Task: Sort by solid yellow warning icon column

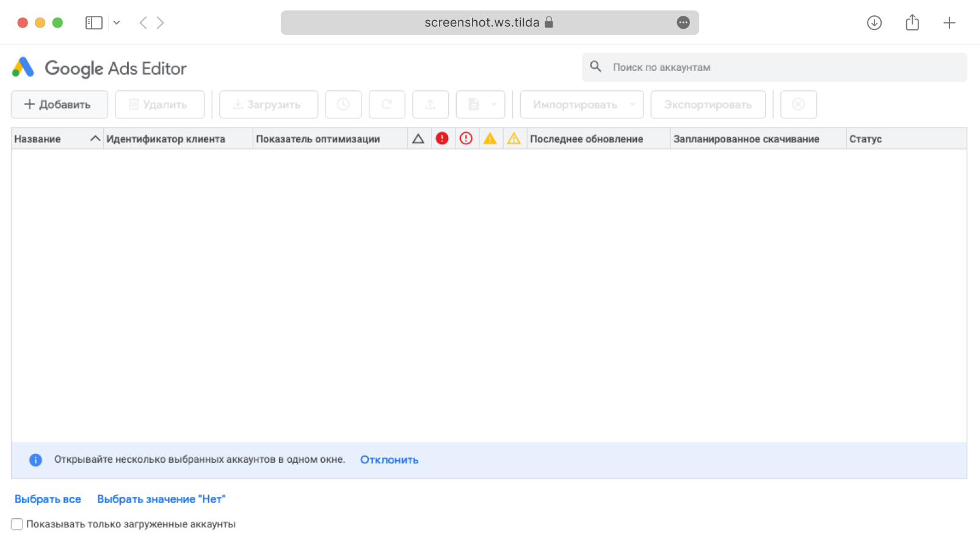Action: 490,139
